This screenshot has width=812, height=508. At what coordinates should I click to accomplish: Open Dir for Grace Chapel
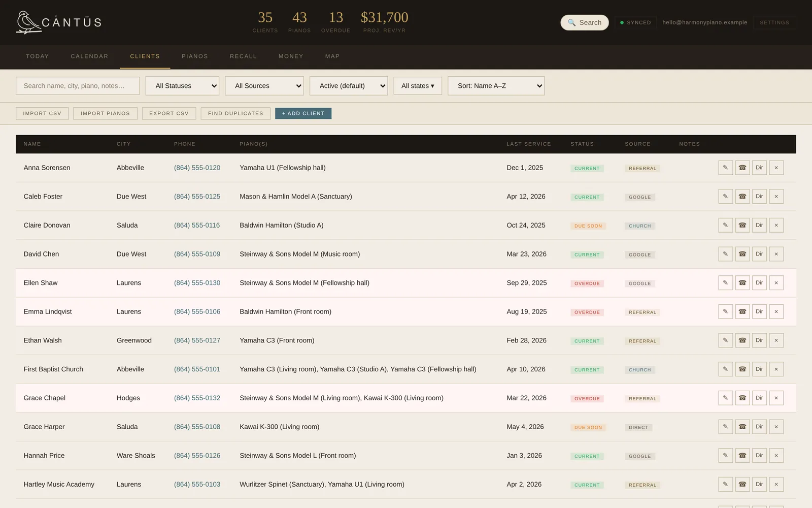[759, 398]
